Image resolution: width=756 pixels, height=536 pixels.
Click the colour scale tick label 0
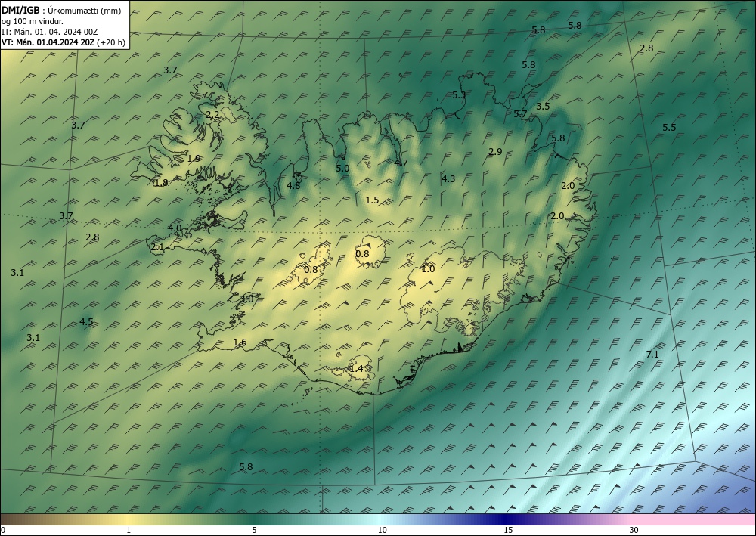(x=3, y=531)
